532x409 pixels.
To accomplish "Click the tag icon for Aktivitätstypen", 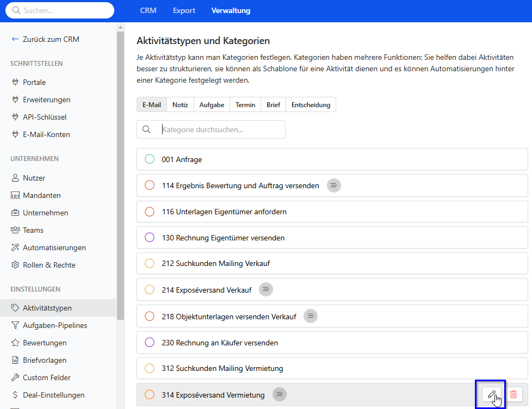I will click(x=15, y=308).
